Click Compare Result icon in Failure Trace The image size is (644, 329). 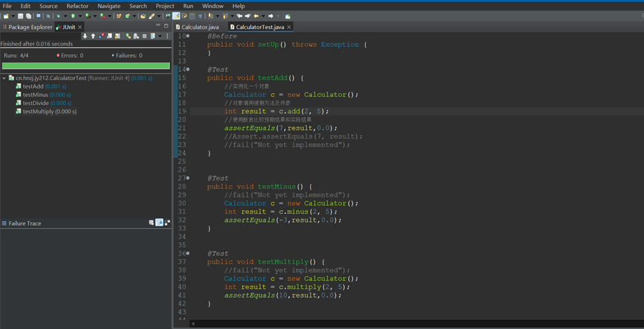167,223
